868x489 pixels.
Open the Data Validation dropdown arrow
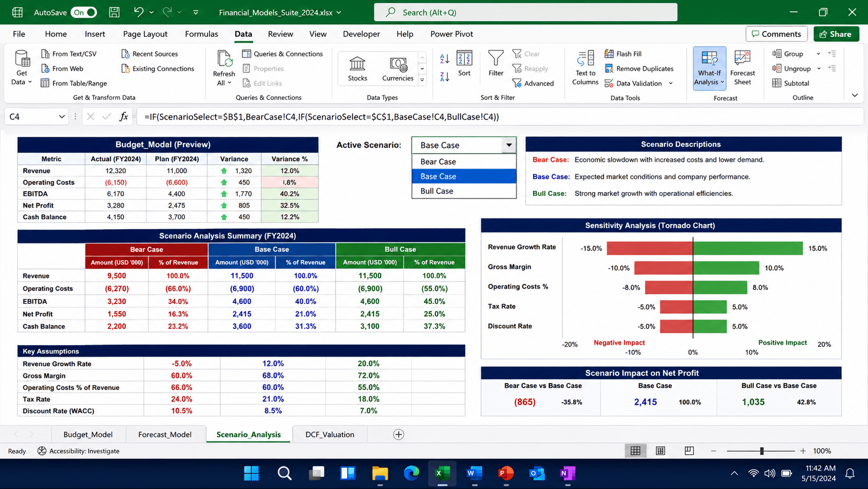click(x=671, y=83)
